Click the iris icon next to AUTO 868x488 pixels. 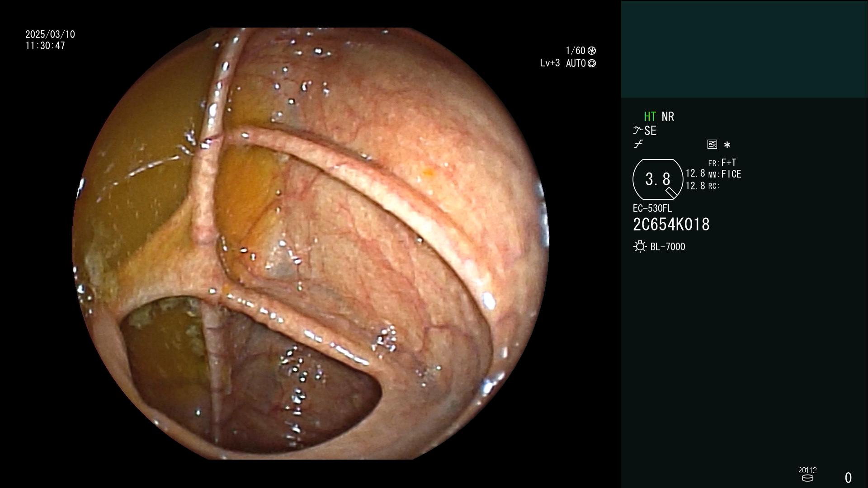point(592,63)
